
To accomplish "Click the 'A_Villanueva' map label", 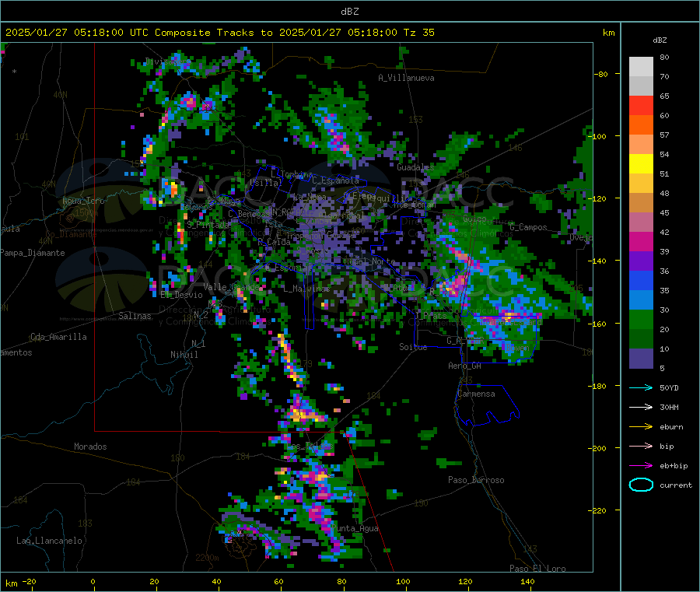I will 406,78.
